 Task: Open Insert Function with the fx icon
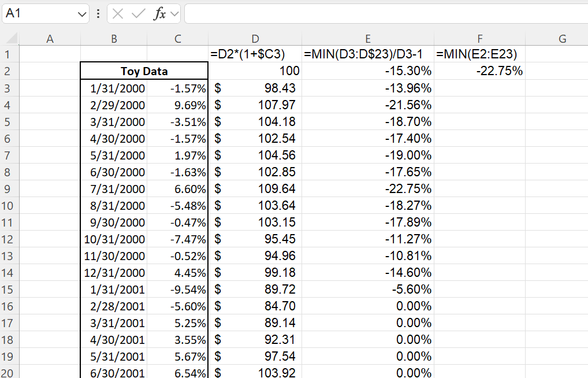point(159,14)
